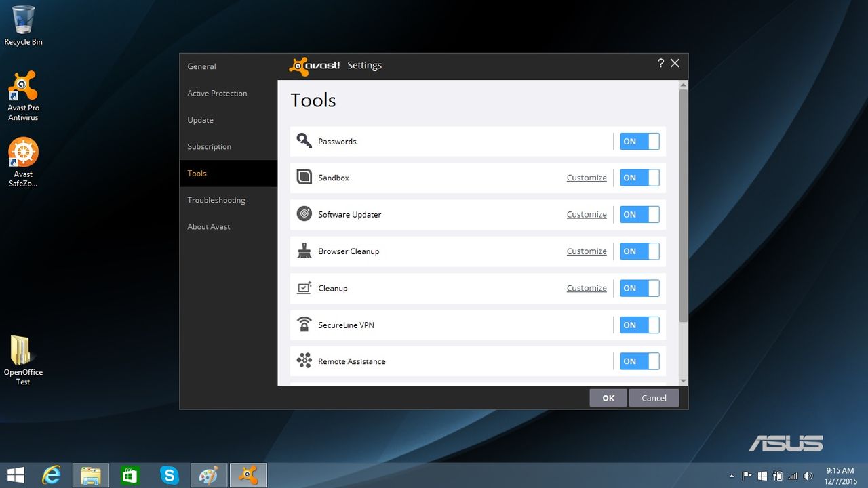Turn off the Sandbox toggle
The image size is (868, 488).
[639, 178]
